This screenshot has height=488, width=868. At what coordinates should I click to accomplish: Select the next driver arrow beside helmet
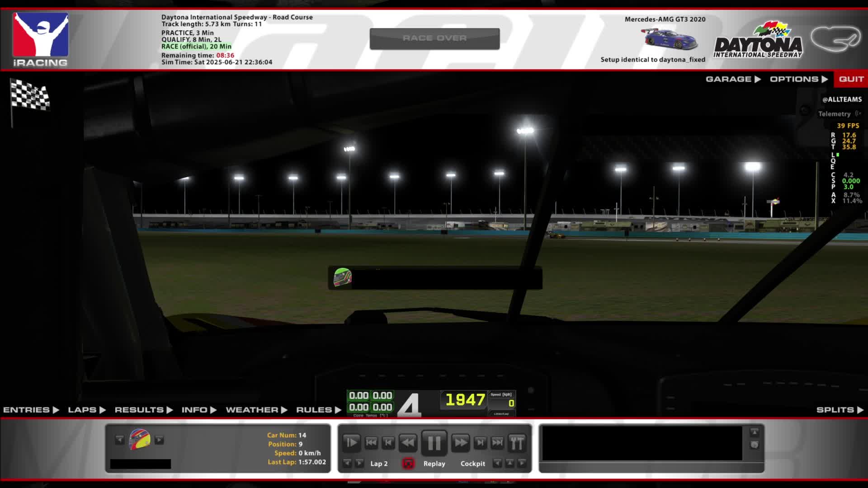click(x=159, y=440)
